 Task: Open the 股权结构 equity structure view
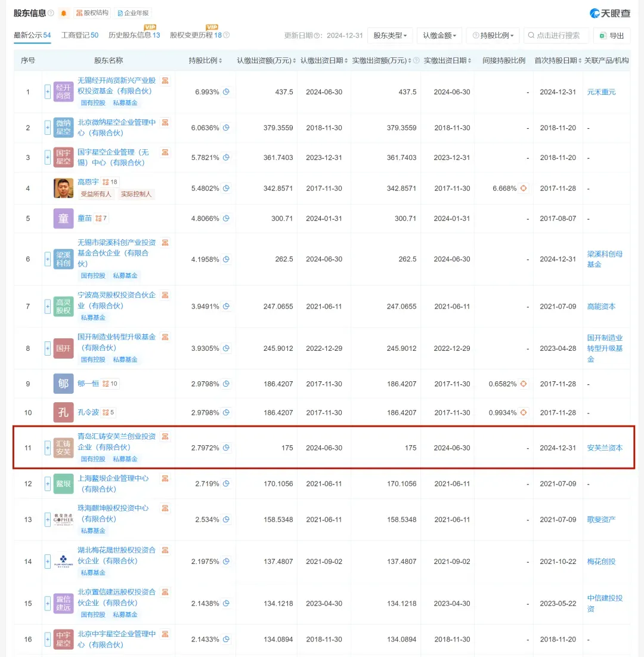[92, 13]
